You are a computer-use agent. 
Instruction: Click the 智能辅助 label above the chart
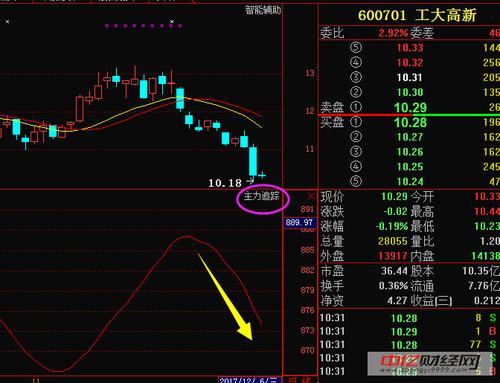(x=263, y=10)
